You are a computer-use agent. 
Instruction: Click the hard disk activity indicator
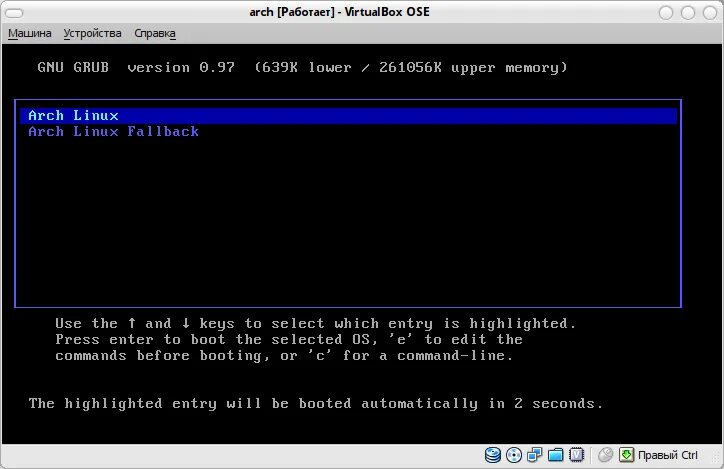(493, 455)
